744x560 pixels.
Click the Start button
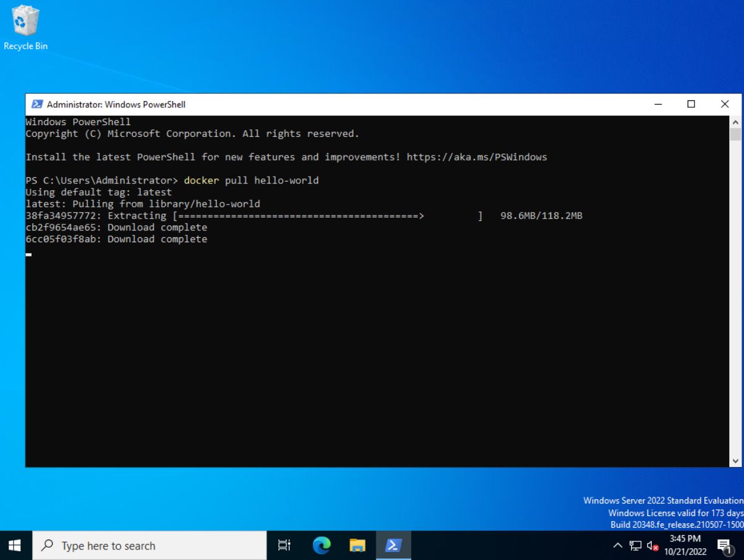[14, 545]
